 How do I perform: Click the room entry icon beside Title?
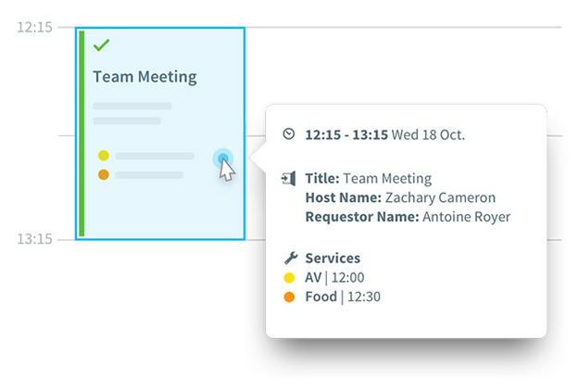click(288, 179)
